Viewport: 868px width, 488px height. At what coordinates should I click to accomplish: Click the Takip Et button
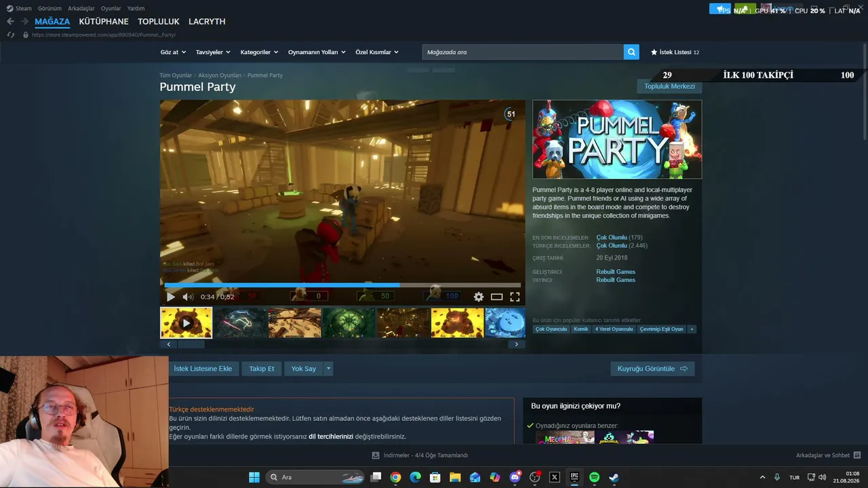[262, 369]
